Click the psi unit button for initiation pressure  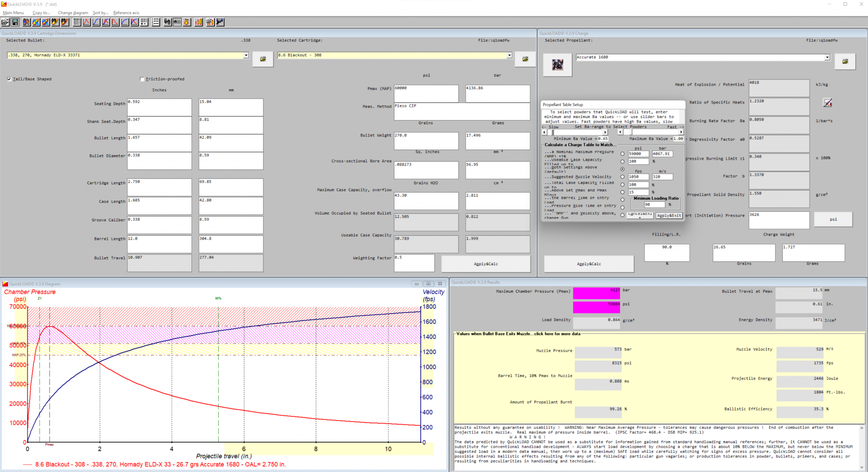pyautogui.click(x=833, y=219)
